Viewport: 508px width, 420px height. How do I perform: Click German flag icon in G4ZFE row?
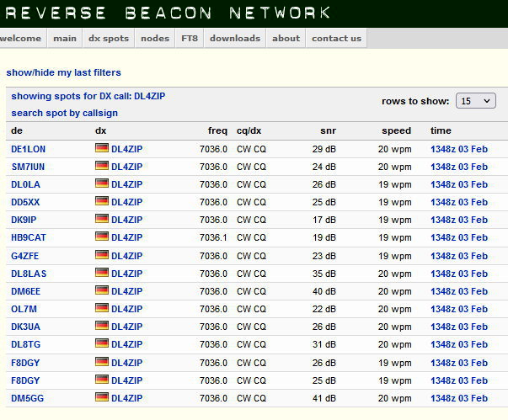tap(102, 255)
